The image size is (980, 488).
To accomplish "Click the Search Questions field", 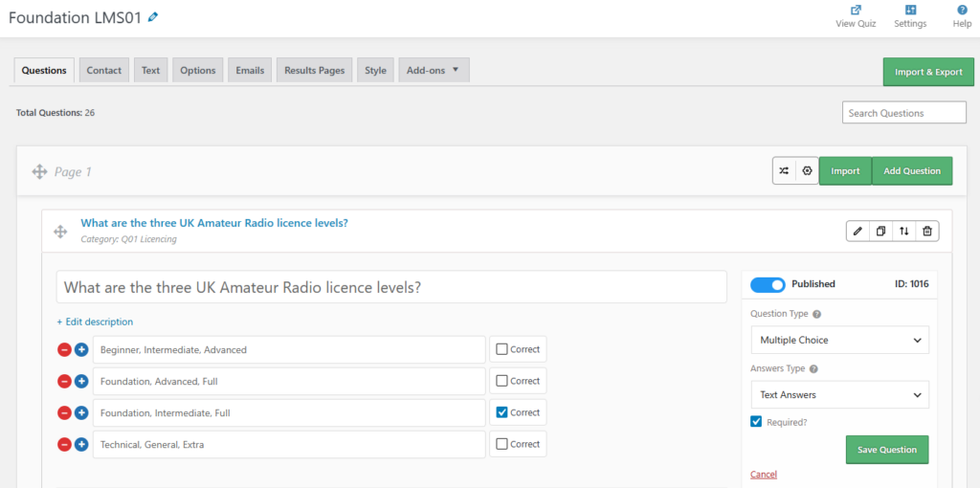I will [x=903, y=113].
